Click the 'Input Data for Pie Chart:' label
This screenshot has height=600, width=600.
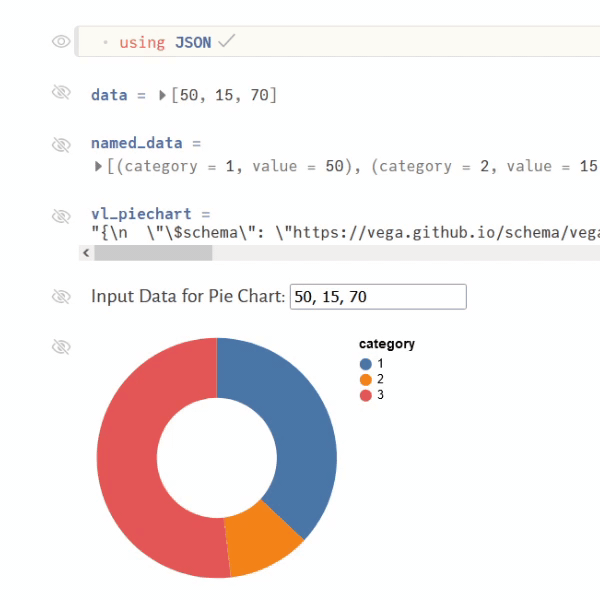(188, 296)
